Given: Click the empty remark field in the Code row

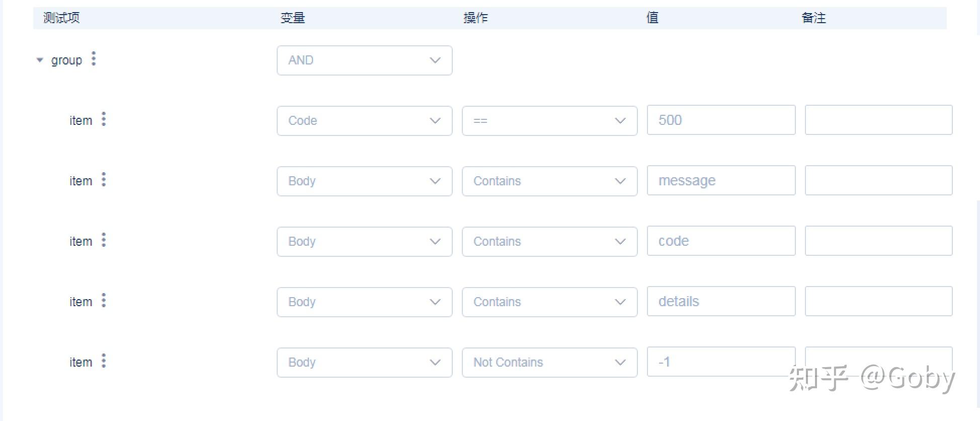Looking at the screenshot, I should point(878,120).
